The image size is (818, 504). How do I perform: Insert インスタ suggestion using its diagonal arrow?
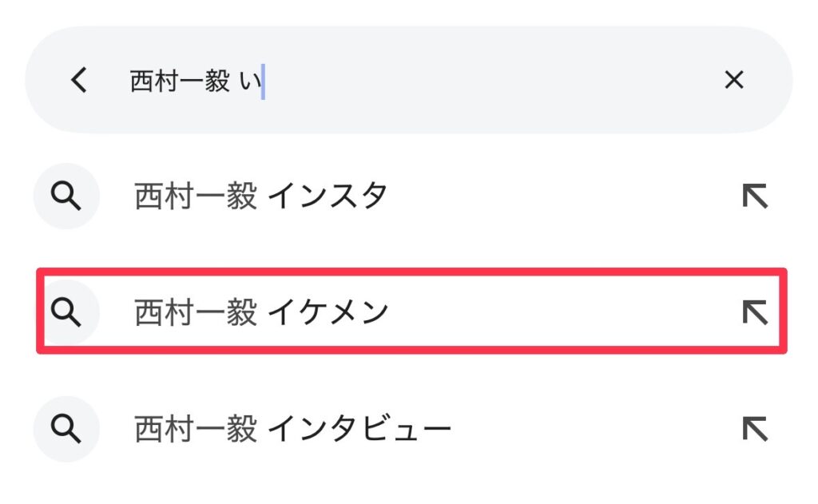(x=755, y=196)
